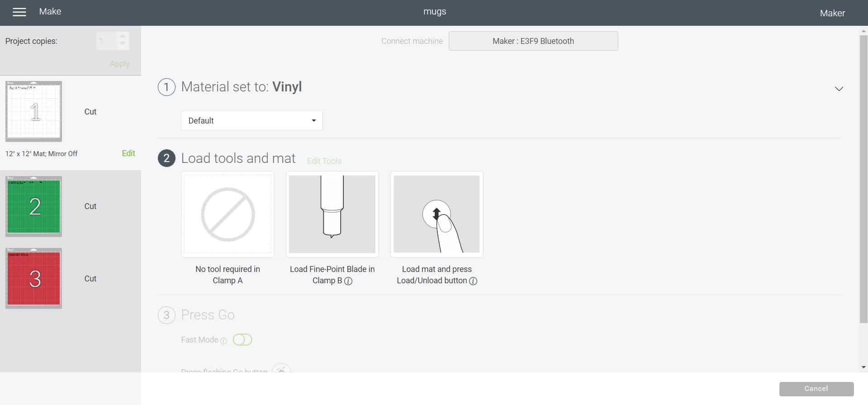
Task: Open the Default pressure dropdown
Action: click(251, 120)
